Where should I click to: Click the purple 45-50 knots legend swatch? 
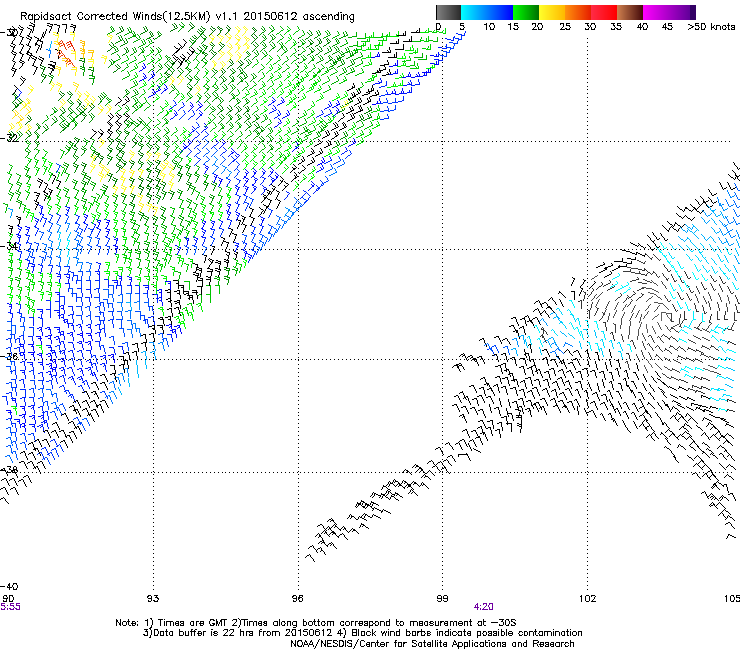(x=682, y=12)
